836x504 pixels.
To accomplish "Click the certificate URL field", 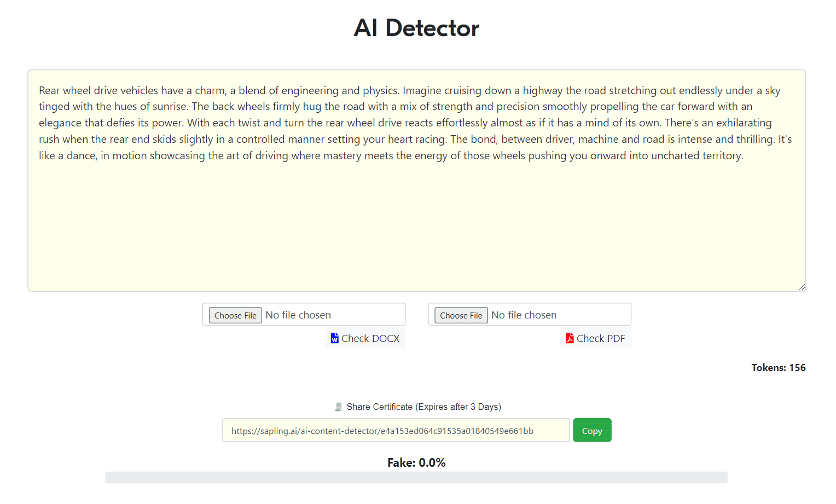I will [x=396, y=431].
